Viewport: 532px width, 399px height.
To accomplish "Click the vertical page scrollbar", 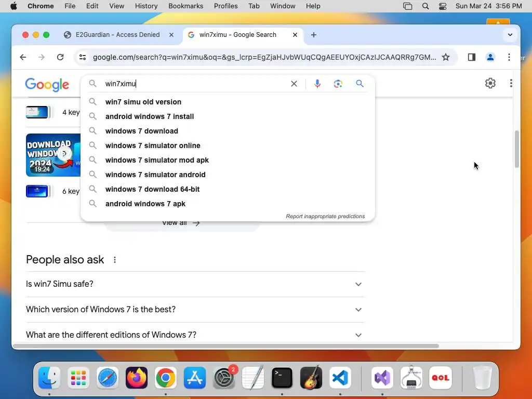I will tap(516, 149).
